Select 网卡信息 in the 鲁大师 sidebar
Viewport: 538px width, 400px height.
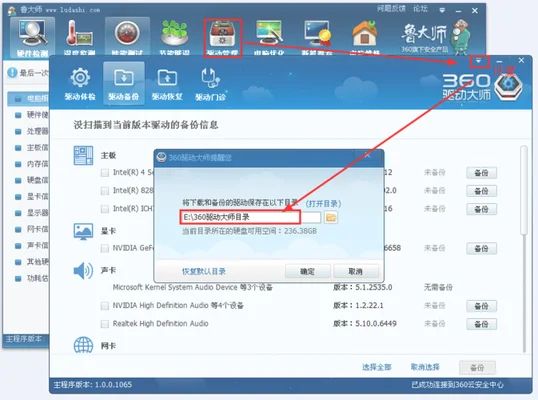pyautogui.click(x=32, y=229)
